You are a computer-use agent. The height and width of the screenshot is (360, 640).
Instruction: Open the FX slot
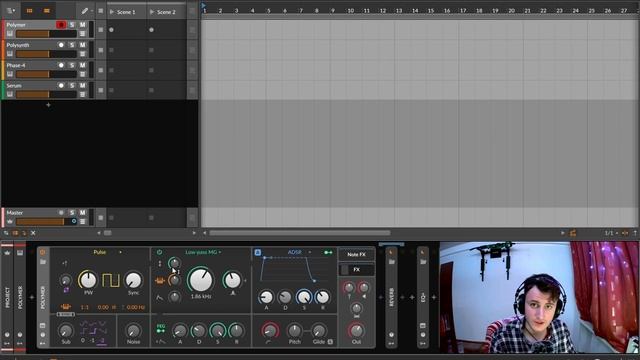(x=356, y=269)
